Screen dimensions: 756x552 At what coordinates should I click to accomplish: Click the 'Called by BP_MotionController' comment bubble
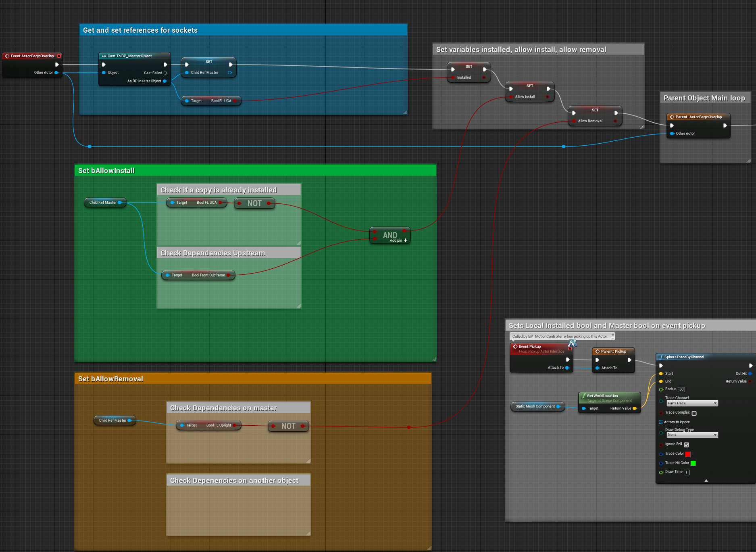(x=562, y=336)
